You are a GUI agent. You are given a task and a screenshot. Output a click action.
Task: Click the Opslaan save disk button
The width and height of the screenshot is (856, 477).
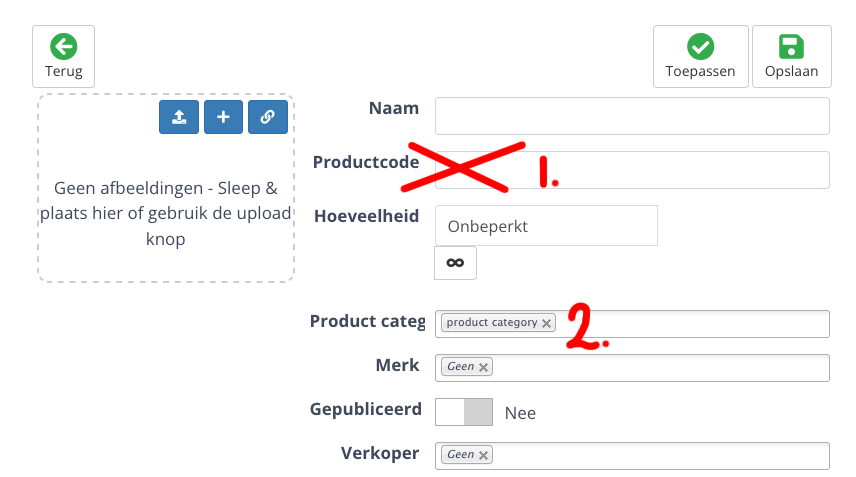tap(791, 56)
